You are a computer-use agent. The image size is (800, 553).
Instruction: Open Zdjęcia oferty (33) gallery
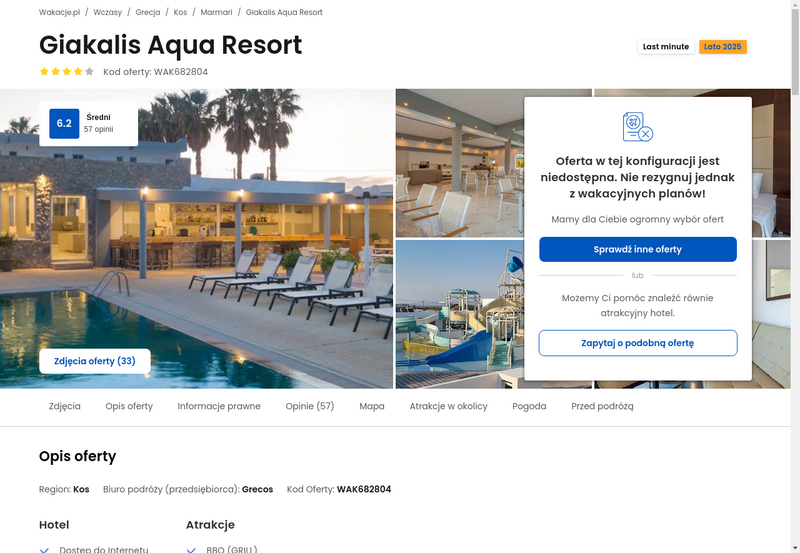coord(95,361)
